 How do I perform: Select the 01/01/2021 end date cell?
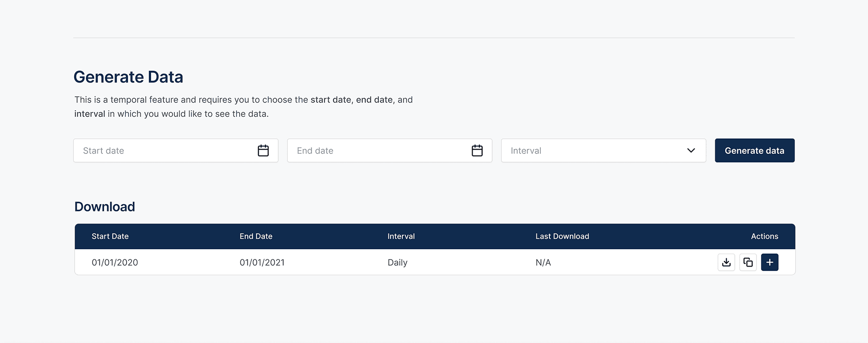pos(262,262)
